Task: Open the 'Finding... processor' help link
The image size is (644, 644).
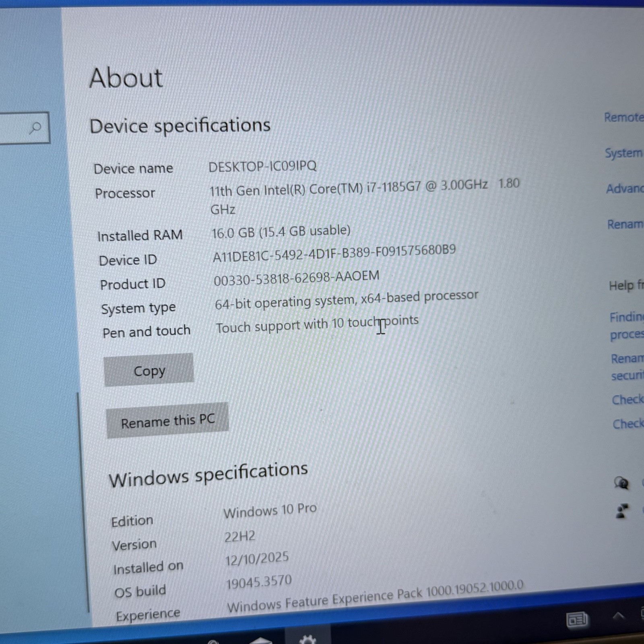Action: (627, 326)
